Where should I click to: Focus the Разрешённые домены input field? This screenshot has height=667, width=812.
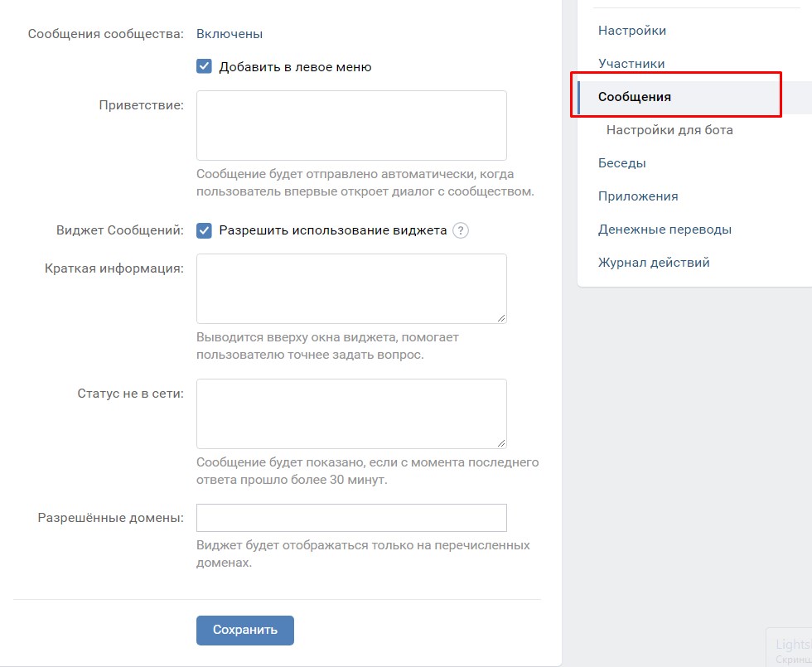click(351, 518)
